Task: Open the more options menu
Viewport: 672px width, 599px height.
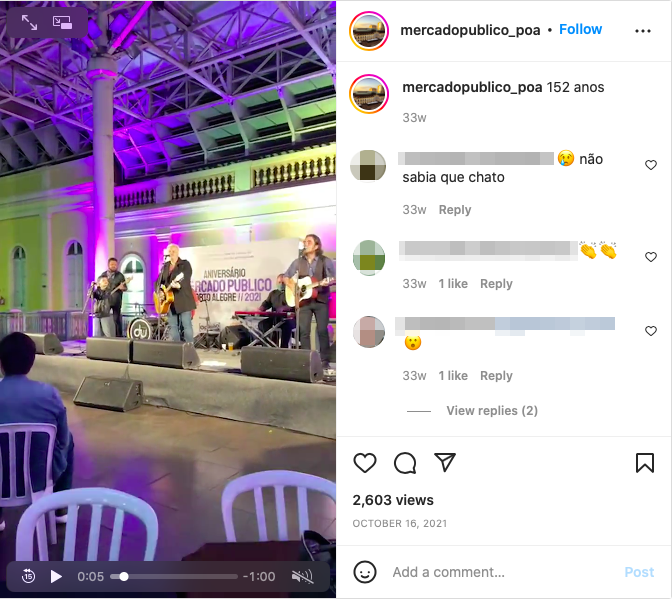Action: pyautogui.click(x=643, y=31)
